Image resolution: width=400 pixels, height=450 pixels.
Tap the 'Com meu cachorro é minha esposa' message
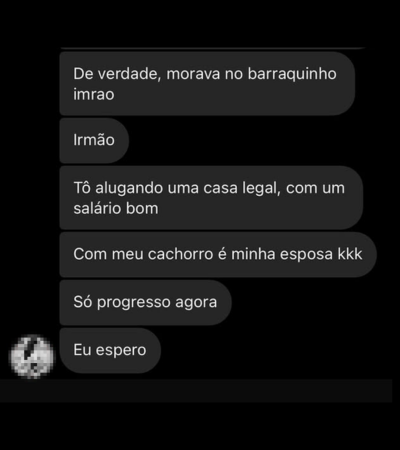point(218,255)
